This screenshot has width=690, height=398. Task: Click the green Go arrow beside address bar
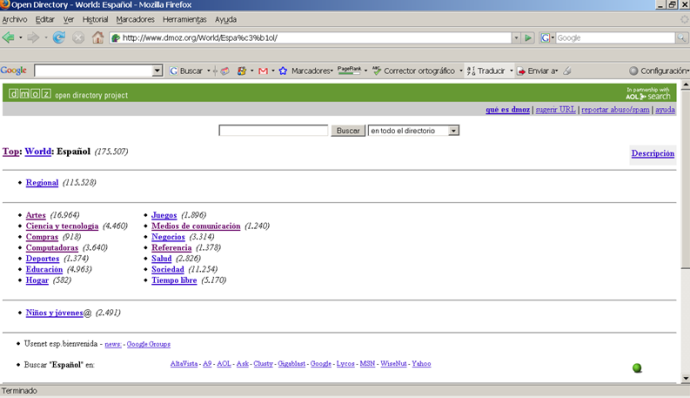pyautogui.click(x=528, y=38)
